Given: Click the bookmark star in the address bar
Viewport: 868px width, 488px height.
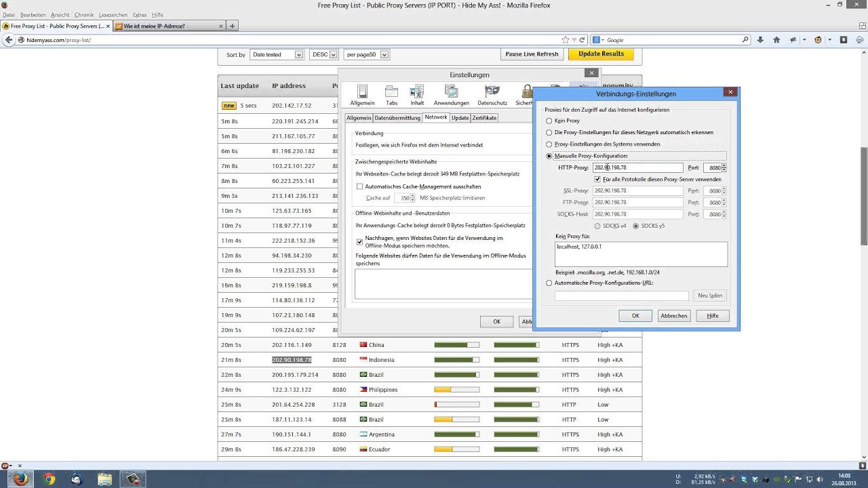Looking at the screenshot, I should click(566, 40).
